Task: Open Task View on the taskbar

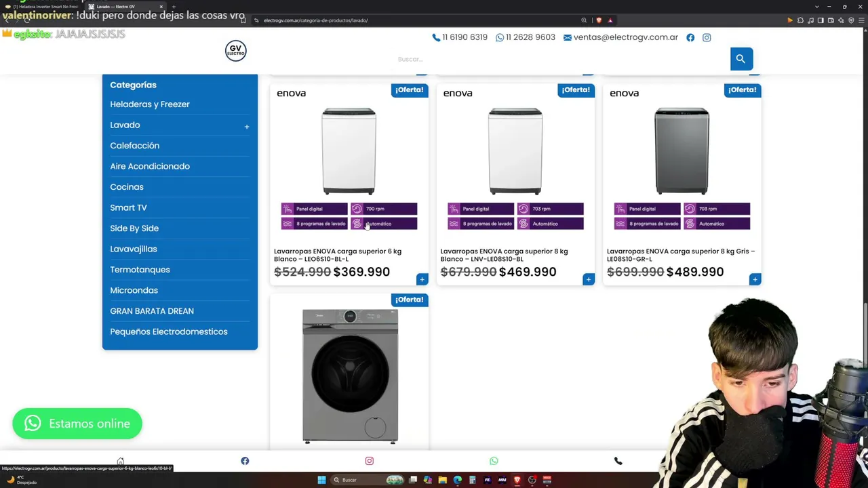Action: coord(413,480)
